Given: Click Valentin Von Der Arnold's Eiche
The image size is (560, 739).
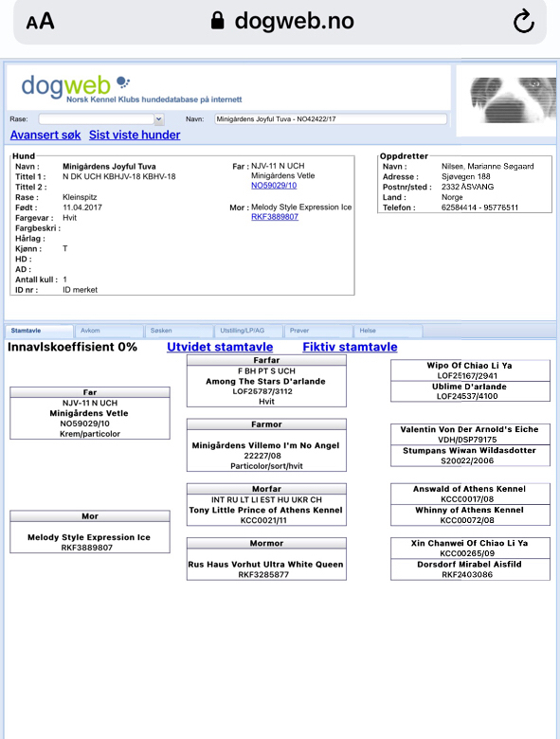Looking at the screenshot, I should click(469, 429).
